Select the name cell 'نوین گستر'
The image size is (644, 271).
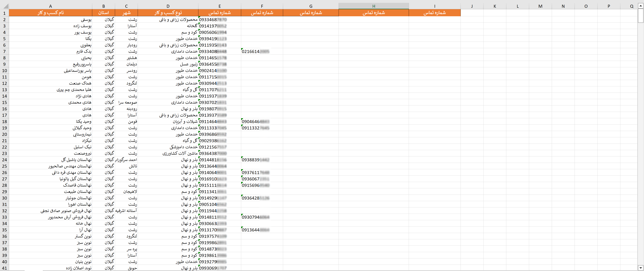pyautogui.click(x=50, y=236)
